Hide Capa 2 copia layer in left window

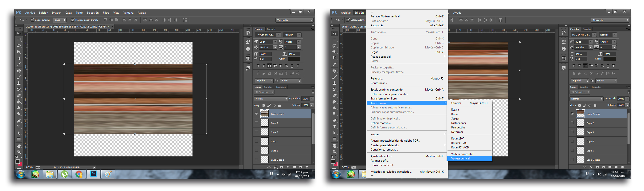click(x=256, y=114)
